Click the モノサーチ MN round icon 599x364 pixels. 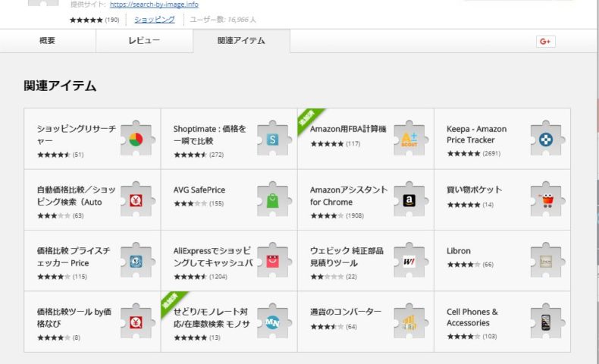click(272, 323)
